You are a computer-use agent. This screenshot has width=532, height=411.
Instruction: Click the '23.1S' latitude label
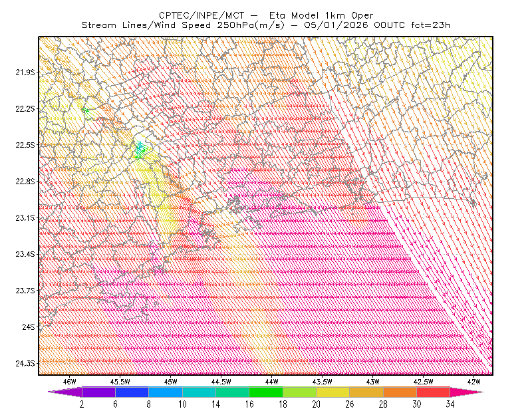(25, 217)
